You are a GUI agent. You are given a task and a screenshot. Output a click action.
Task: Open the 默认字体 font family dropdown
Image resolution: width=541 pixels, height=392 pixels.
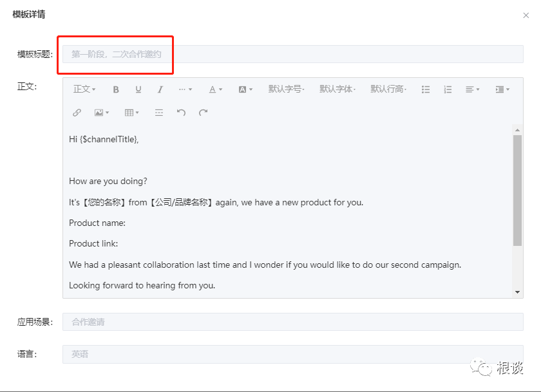click(337, 89)
